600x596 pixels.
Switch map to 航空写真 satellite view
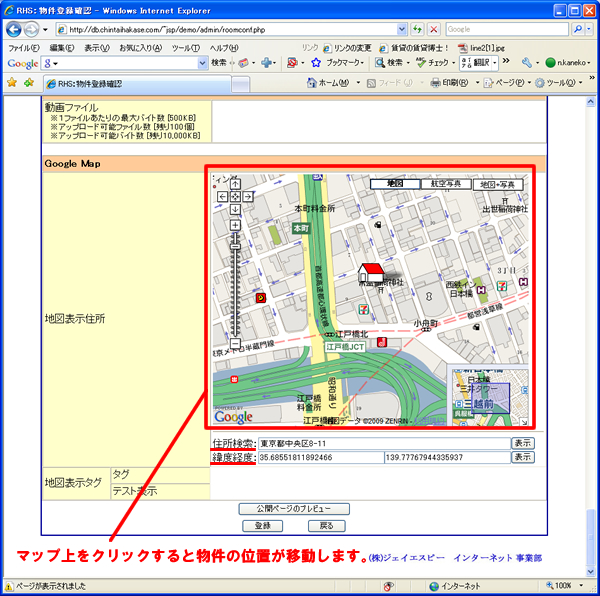444,184
